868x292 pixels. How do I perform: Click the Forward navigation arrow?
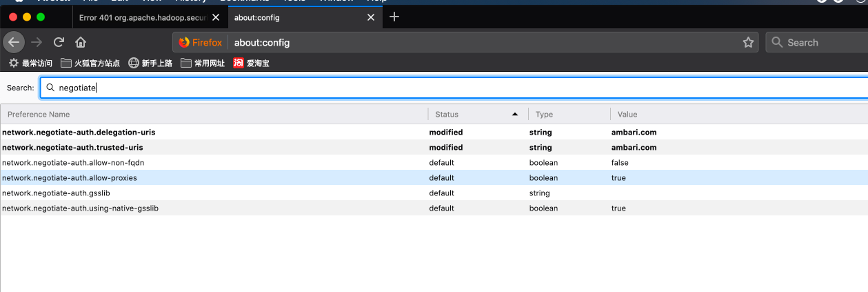click(37, 42)
